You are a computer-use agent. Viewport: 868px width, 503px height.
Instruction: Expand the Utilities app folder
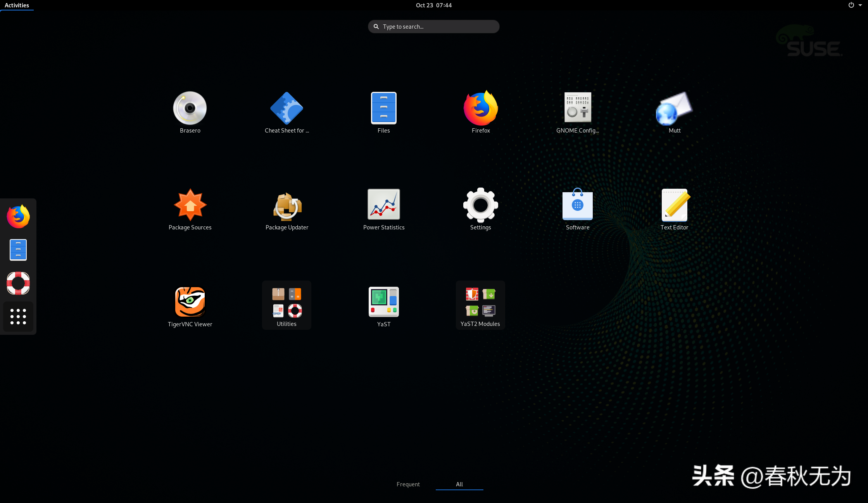[287, 304]
